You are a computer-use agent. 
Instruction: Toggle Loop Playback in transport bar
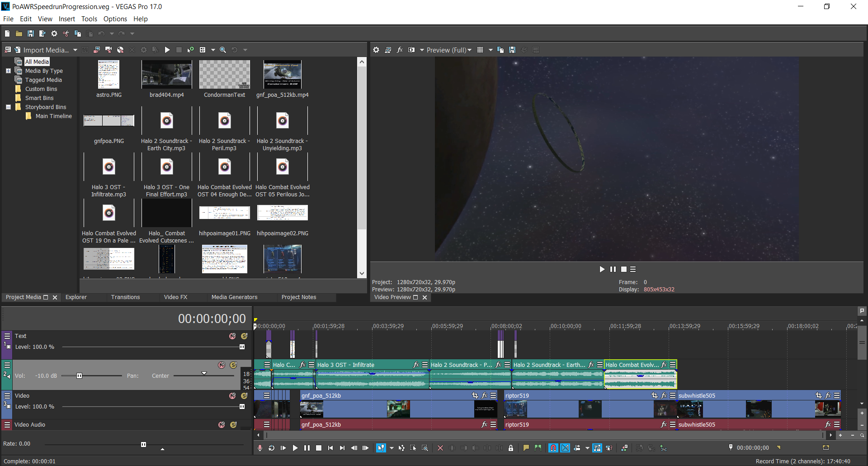coord(272,448)
